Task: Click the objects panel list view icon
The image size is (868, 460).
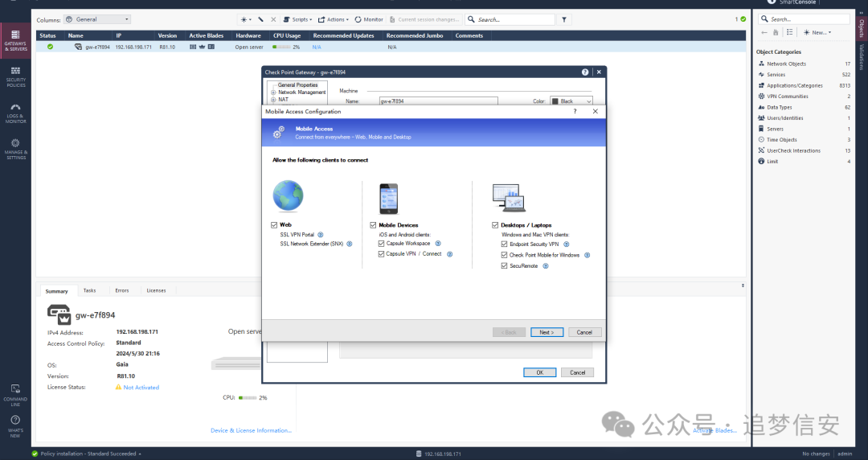Action: point(790,33)
